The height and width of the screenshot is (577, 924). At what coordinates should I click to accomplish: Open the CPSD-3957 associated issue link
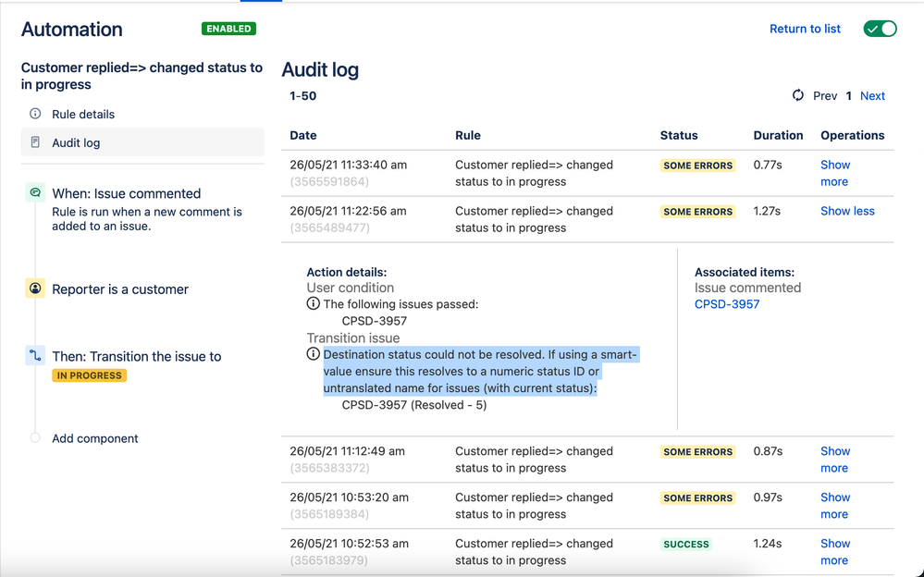point(727,304)
